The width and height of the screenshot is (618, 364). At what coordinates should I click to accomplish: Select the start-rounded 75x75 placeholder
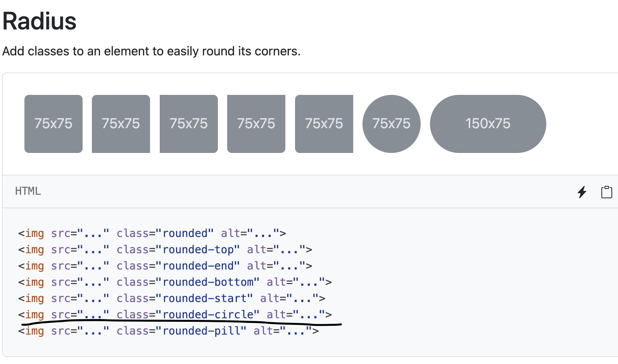click(x=324, y=124)
